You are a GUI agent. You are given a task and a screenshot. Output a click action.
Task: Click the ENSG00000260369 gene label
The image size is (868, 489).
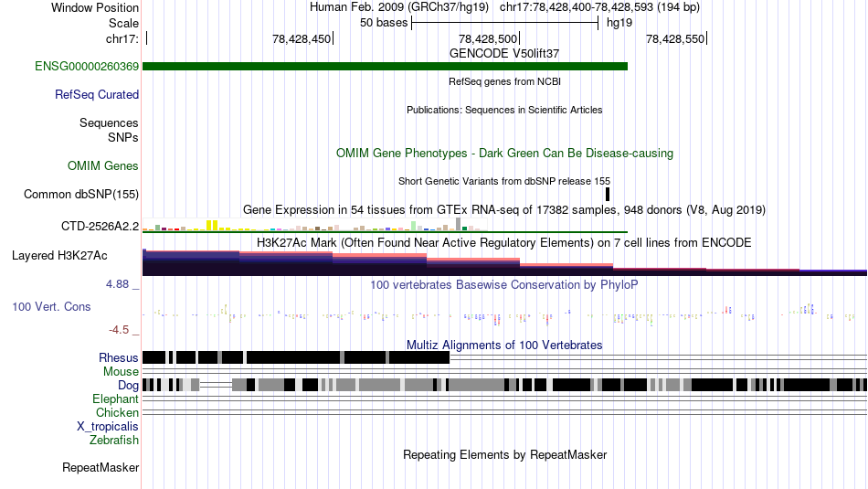pos(87,67)
